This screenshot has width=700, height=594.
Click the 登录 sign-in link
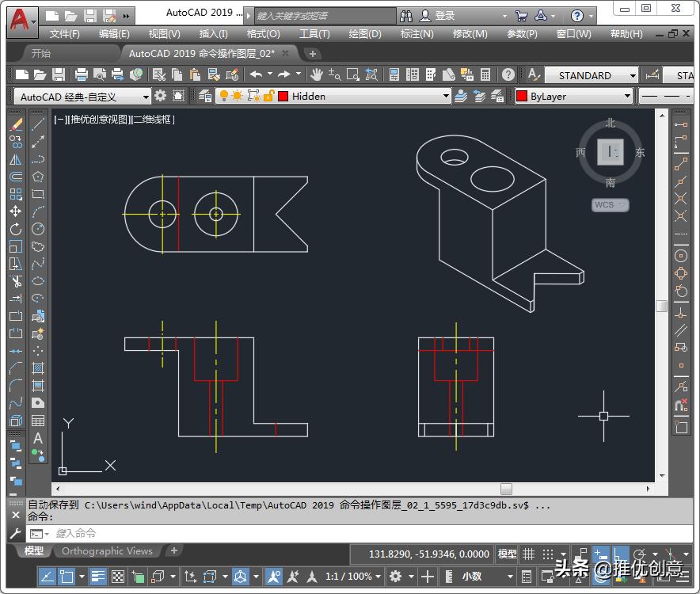444,14
